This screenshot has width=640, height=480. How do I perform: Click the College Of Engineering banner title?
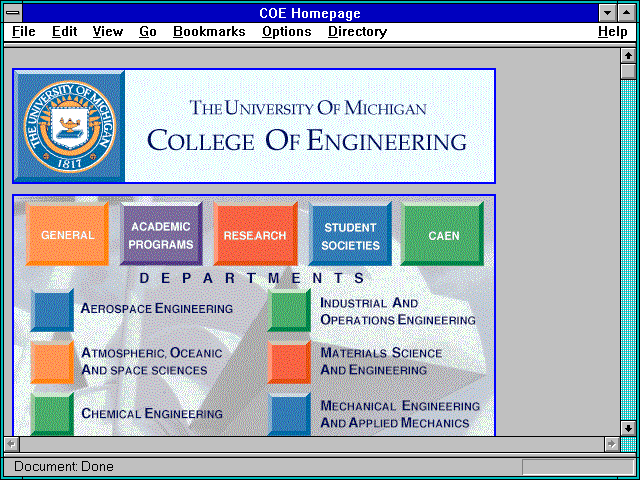[307, 140]
